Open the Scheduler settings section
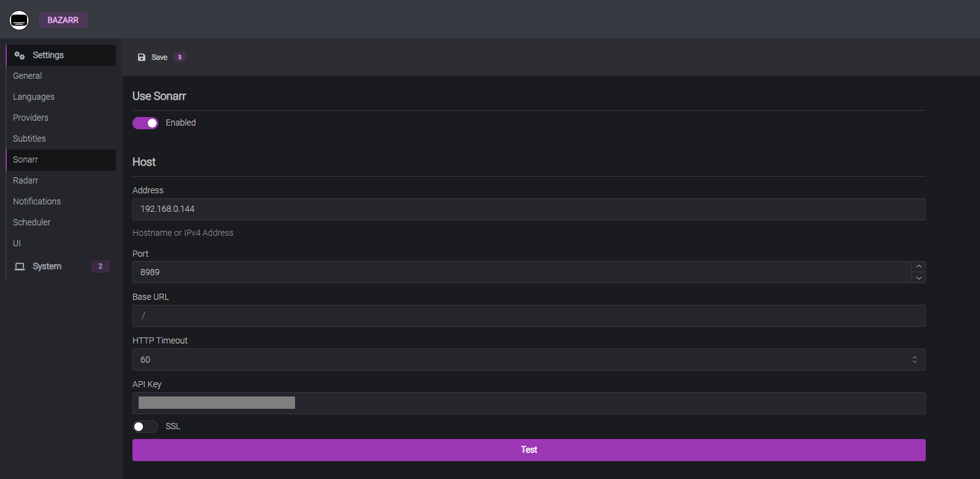980x479 pixels. point(31,222)
